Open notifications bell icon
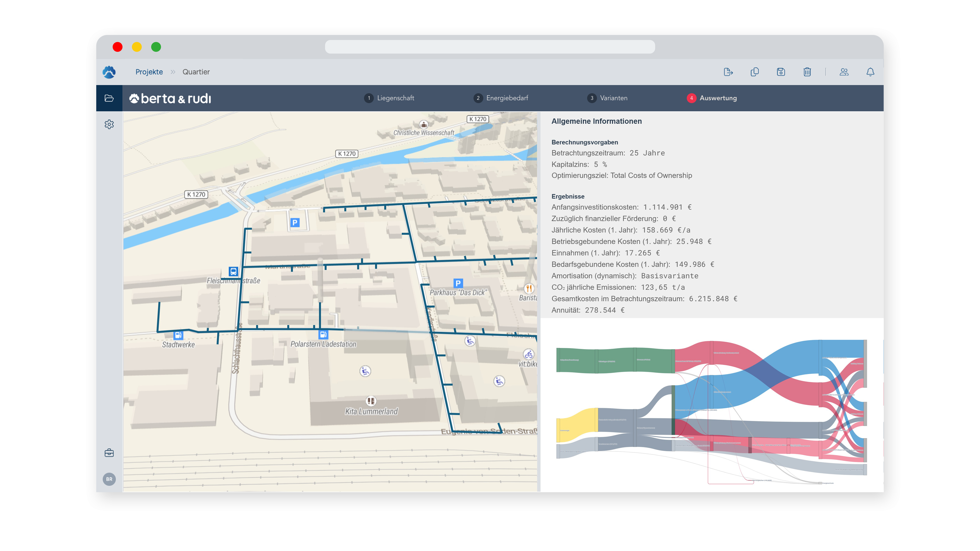980x551 pixels. (870, 72)
